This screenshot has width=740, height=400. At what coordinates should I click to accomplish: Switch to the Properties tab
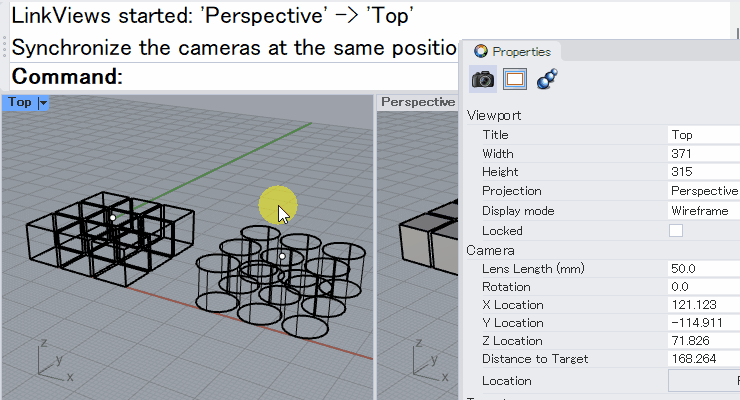[513, 51]
